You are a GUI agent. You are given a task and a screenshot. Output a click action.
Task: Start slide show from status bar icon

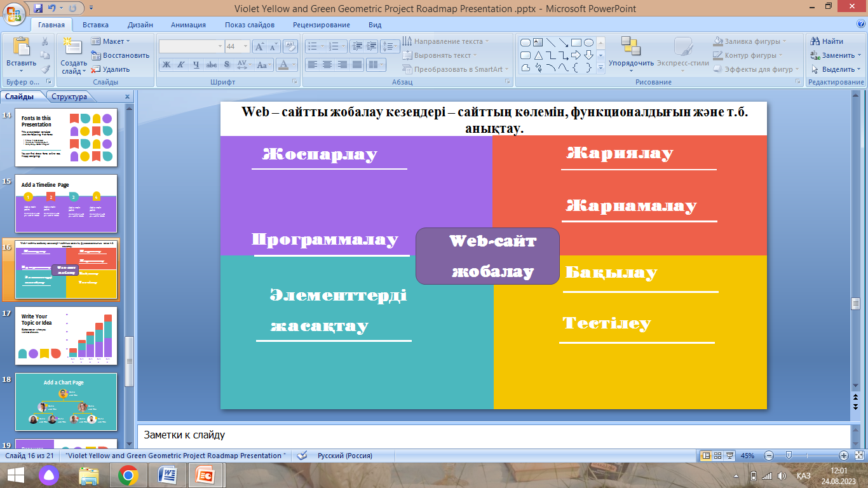pos(730,456)
